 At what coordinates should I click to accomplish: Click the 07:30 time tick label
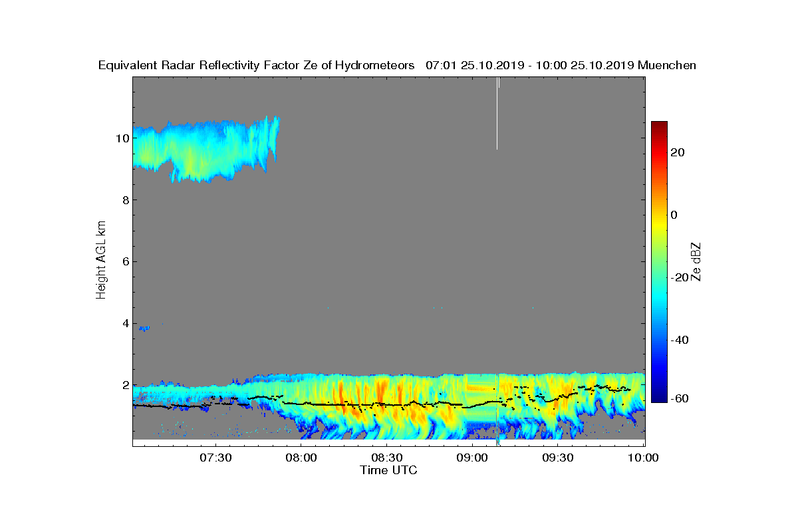pyautogui.click(x=215, y=458)
